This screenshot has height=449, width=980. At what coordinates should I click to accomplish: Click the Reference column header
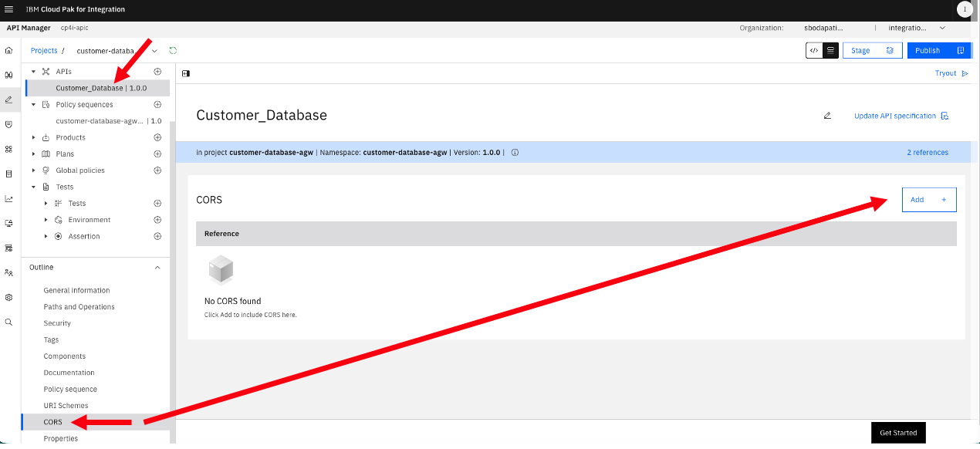coord(221,234)
